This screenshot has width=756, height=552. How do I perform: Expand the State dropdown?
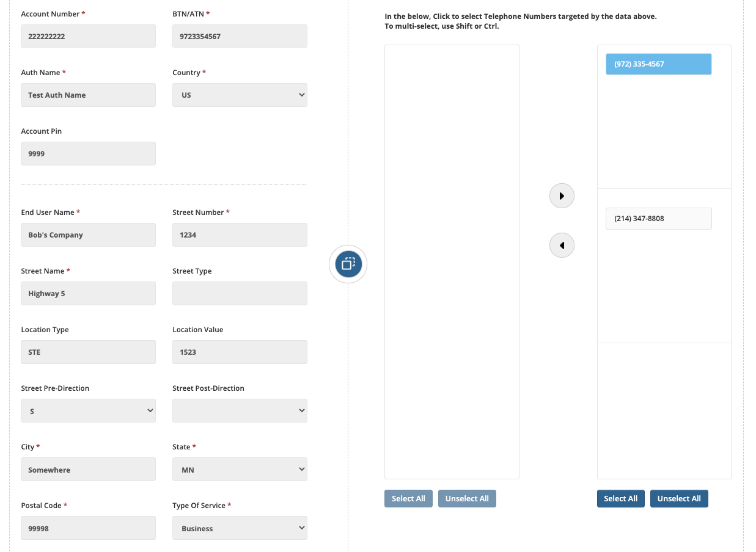pos(240,470)
